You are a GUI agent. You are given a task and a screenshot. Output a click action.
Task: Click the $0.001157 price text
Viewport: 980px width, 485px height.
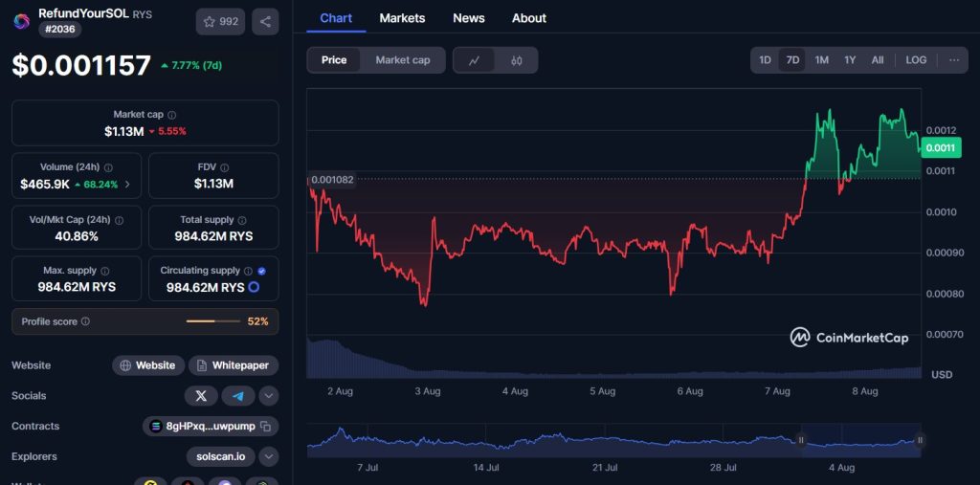(x=81, y=66)
